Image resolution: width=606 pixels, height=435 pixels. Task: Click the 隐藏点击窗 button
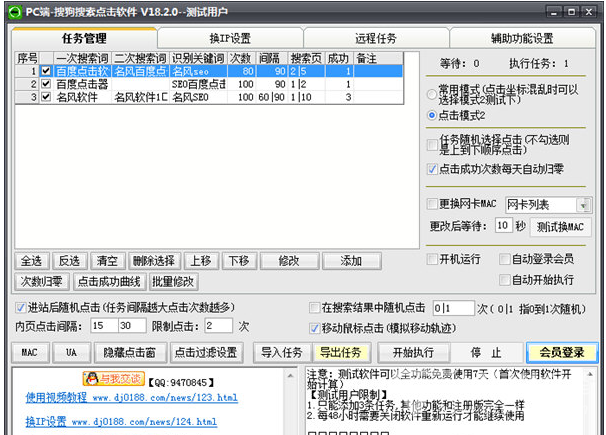tap(130, 352)
